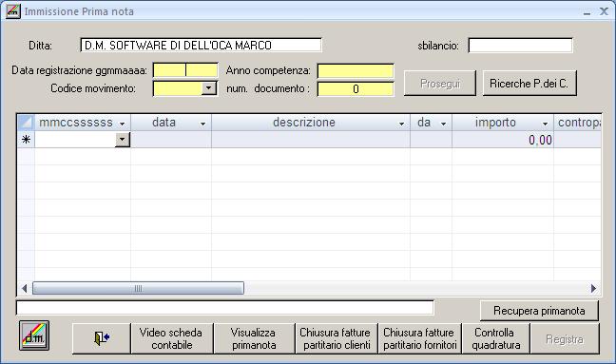Click Chiusura fatture partitario fornitori
This screenshot has width=616, height=364.
[420, 338]
